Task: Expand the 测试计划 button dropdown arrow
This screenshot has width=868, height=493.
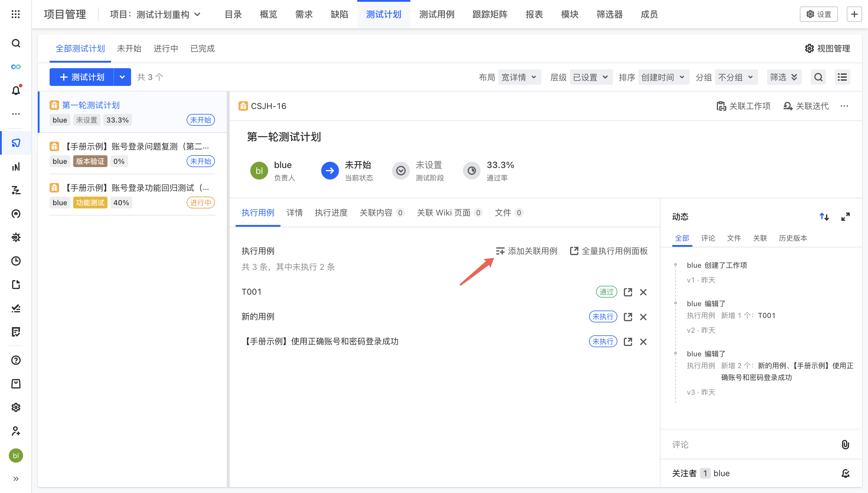Action: click(x=122, y=77)
